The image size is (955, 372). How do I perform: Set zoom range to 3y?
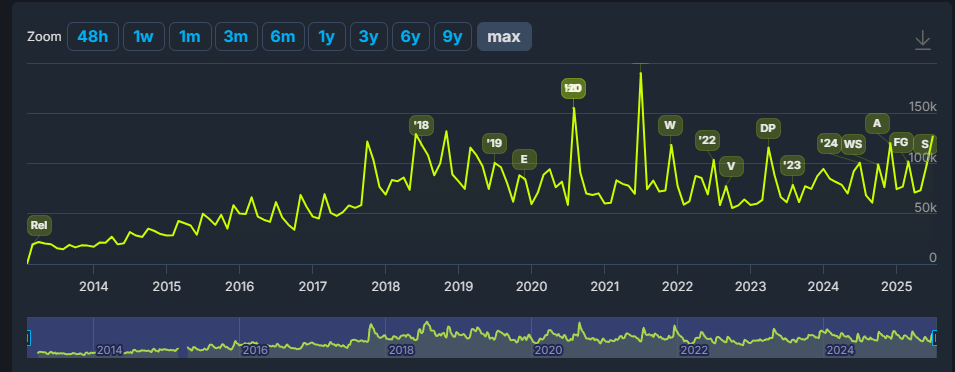[368, 37]
